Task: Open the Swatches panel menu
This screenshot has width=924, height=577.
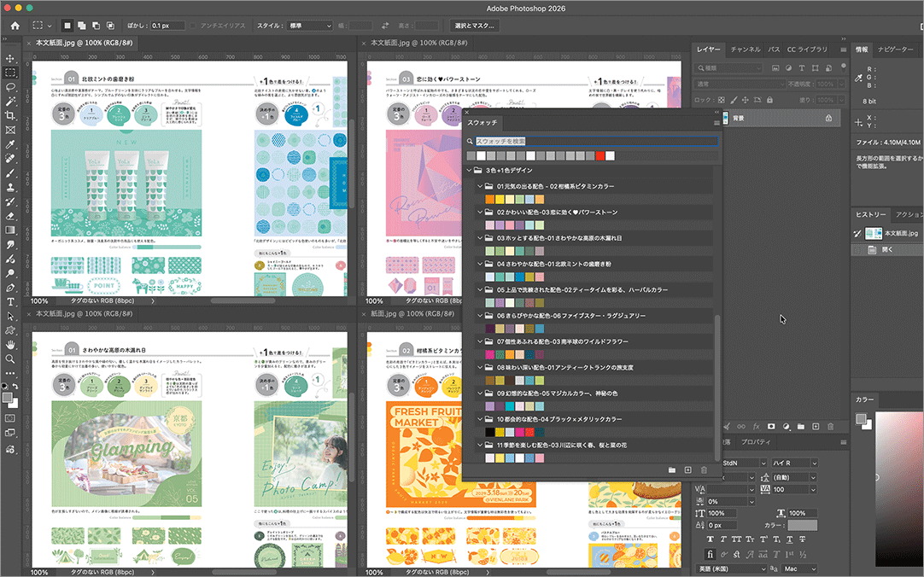Action: [716, 123]
